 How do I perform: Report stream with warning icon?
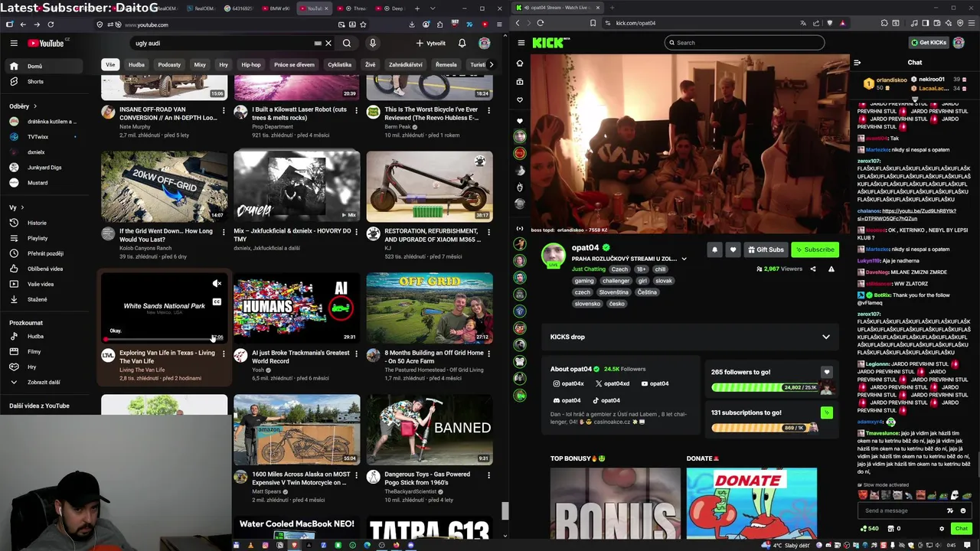(831, 269)
